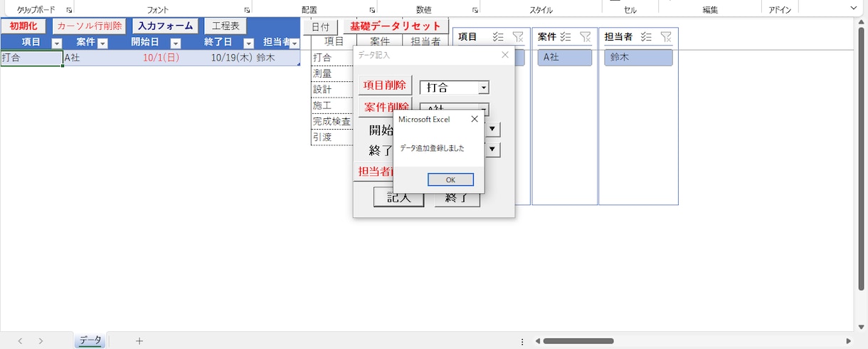Image resolution: width=868 pixels, height=349 pixels.
Task: Toggle multi-select on the 項目 slicer
Action: 498,37
